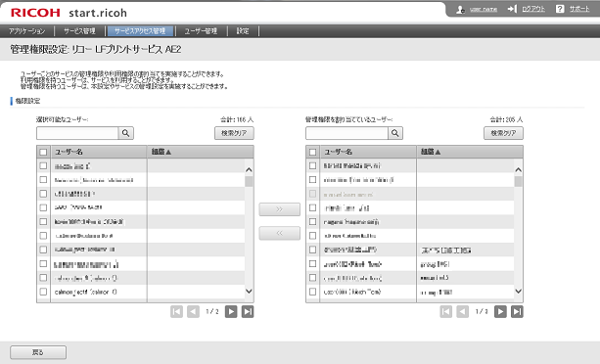Go to the next page of the assigned users list
Screen dimensions: 600x364
coord(500,312)
